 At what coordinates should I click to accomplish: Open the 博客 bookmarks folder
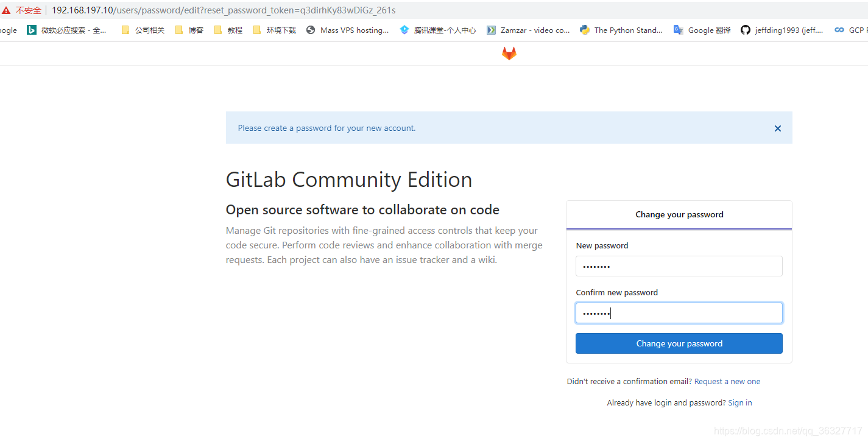[189, 30]
